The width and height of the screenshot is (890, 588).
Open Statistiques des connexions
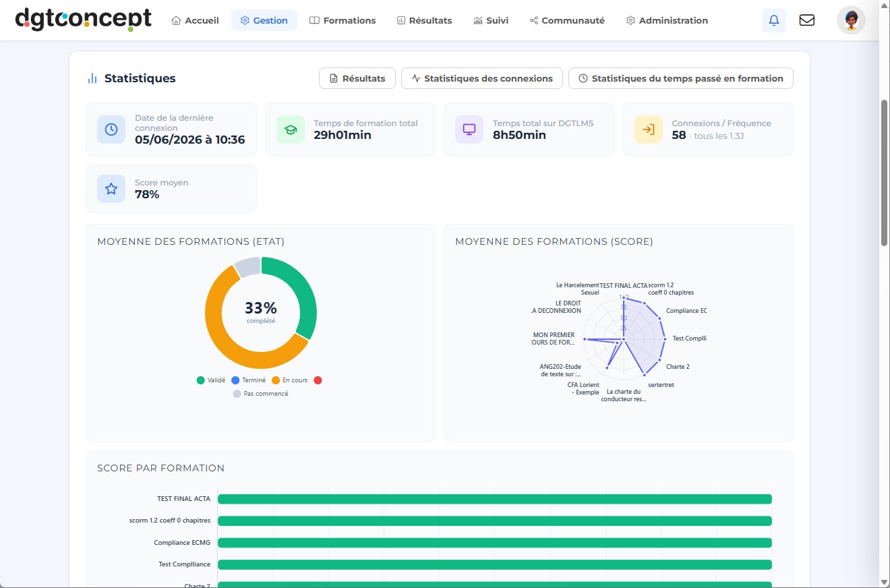[x=482, y=78]
